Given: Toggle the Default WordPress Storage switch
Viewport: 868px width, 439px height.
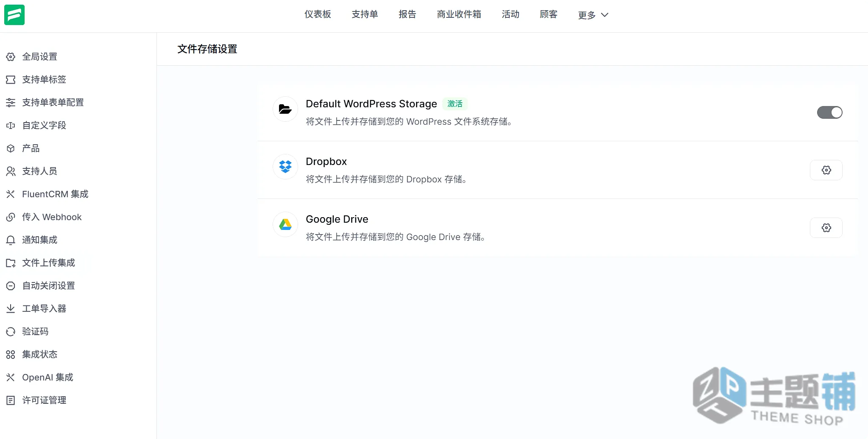Looking at the screenshot, I should (x=829, y=112).
